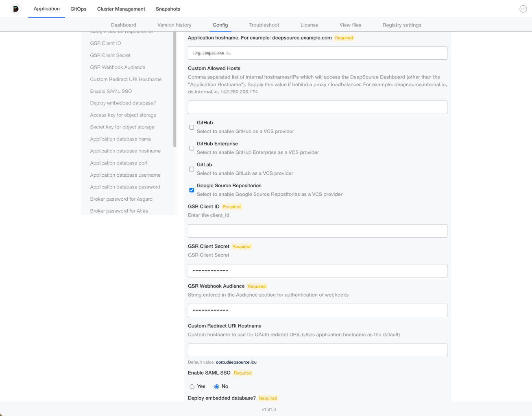The height and width of the screenshot is (416, 532).
Task: Open the Application tab
Action: click(47, 9)
